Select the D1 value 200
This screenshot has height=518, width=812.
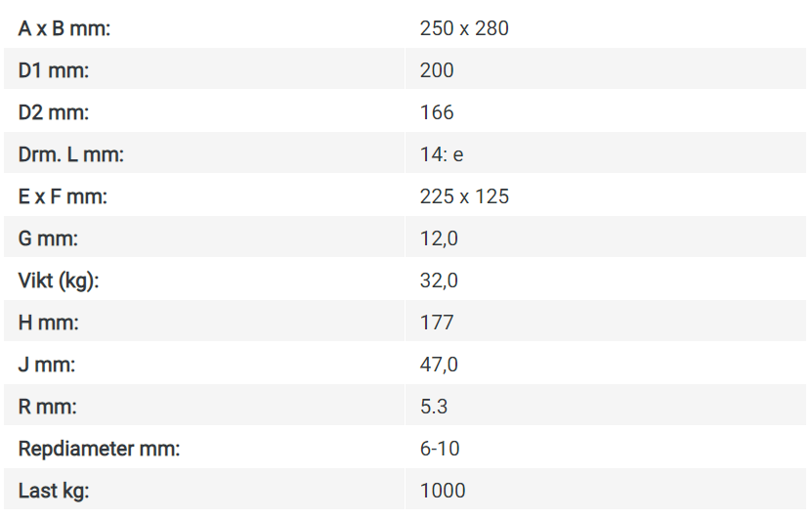click(437, 70)
